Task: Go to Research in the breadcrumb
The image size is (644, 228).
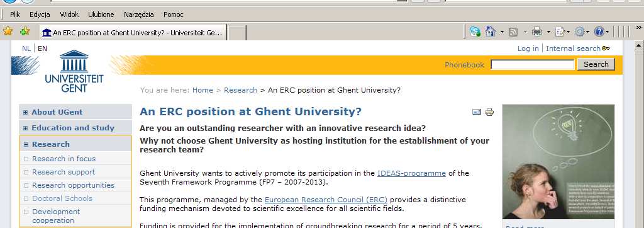Action: point(240,90)
